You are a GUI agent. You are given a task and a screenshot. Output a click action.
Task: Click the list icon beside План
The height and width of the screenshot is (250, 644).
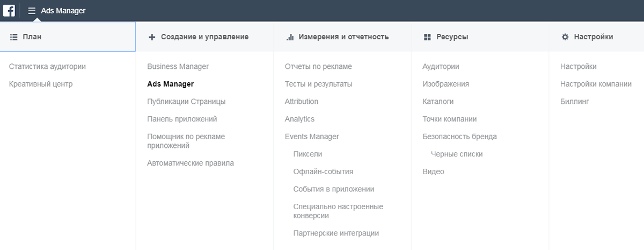pyautogui.click(x=14, y=37)
